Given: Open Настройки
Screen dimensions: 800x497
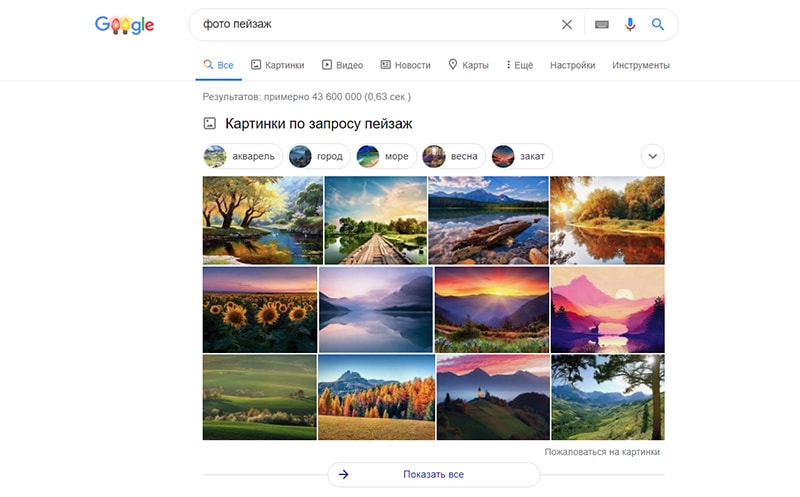Looking at the screenshot, I should [x=572, y=65].
